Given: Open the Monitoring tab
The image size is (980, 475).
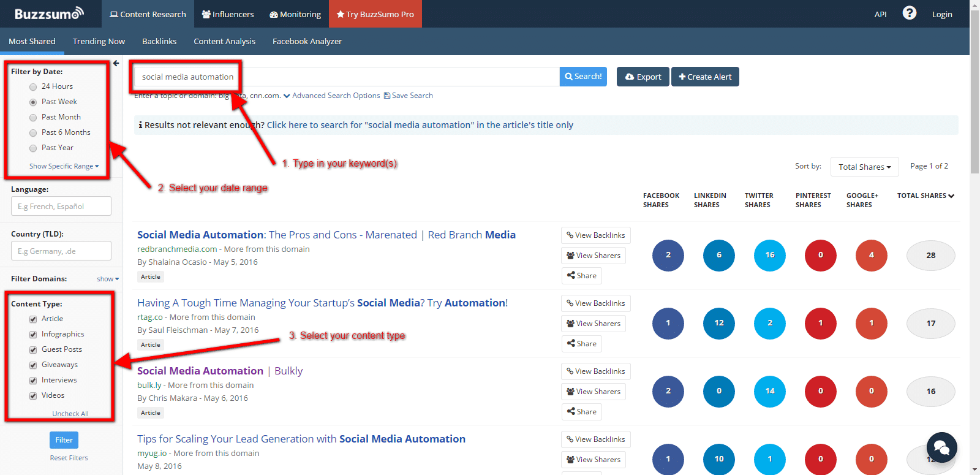Looking at the screenshot, I should (295, 14).
